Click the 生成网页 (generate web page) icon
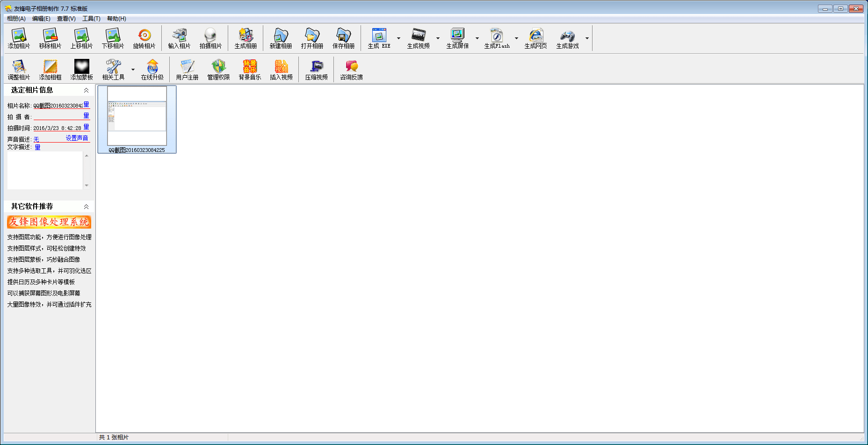 tap(535, 38)
